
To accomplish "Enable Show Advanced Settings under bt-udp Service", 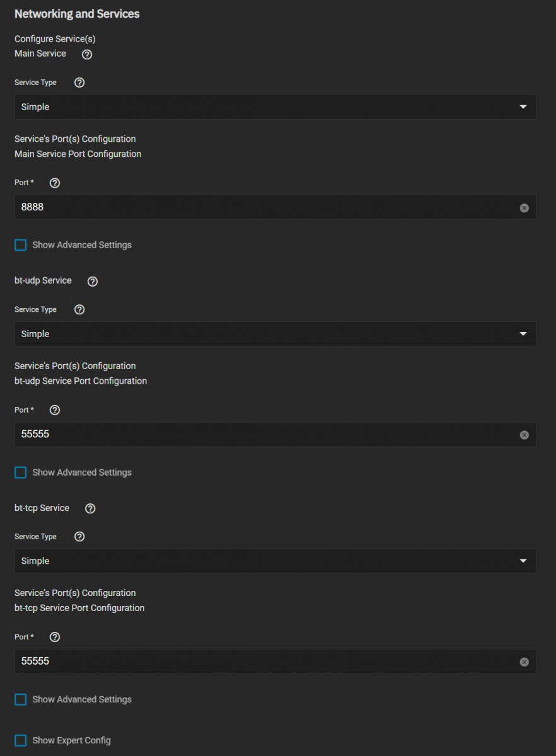I will pyautogui.click(x=21, y=472).
